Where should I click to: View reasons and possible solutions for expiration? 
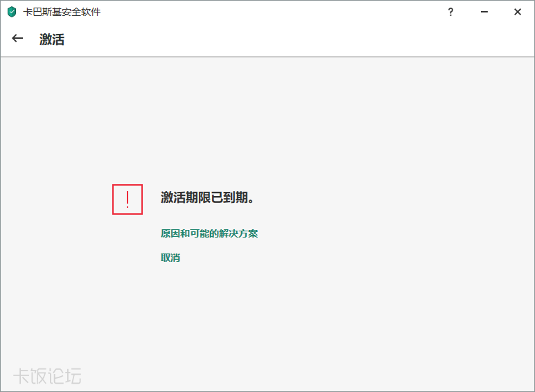(x=209, y=233)
